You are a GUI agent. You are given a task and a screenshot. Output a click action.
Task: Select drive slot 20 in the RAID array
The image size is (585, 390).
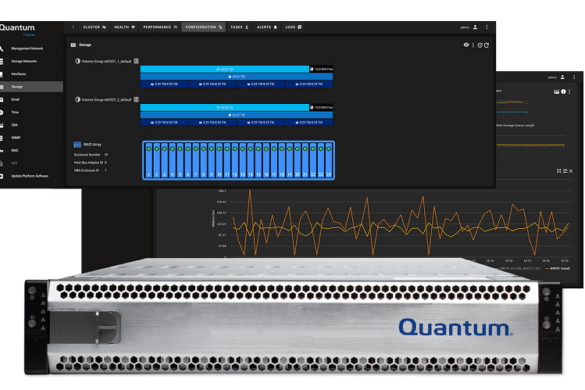click(x=297, y=160)
